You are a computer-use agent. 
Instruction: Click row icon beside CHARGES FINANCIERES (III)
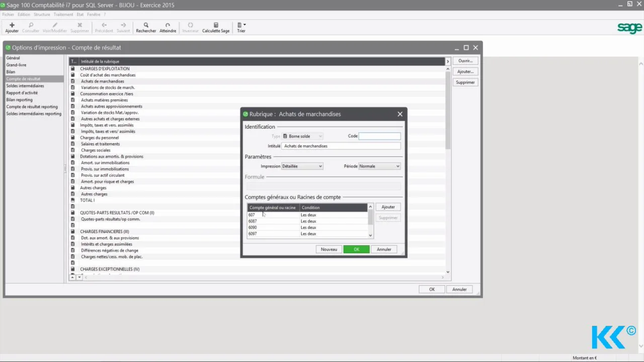point(72,231)
